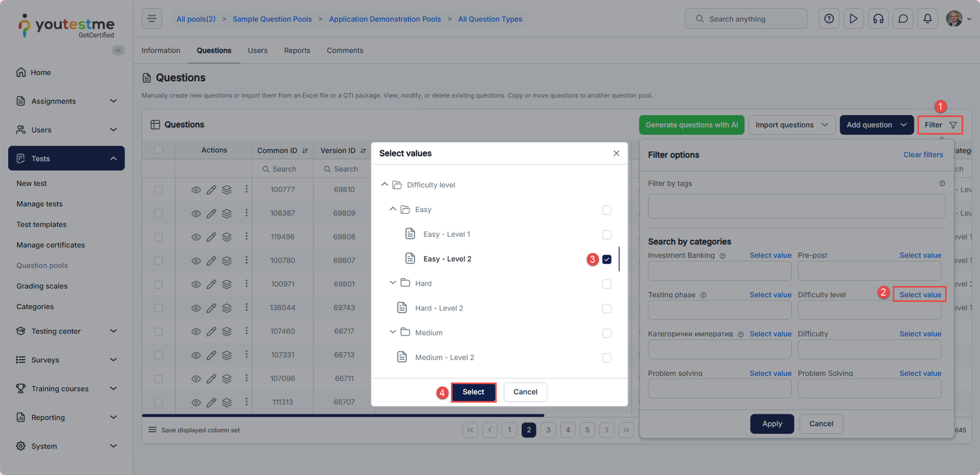980x475 pixels.
Task: Switch to the Reports tab
Action: click(297, 50)
